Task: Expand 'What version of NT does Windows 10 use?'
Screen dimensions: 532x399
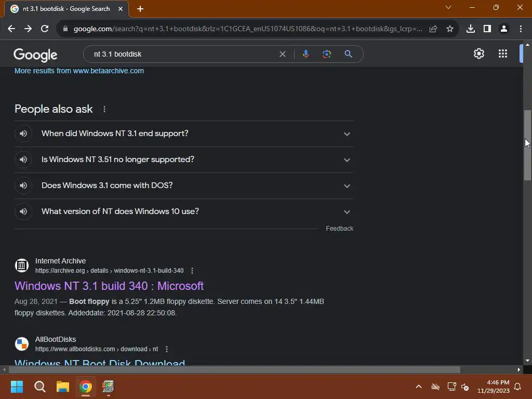Action: 347,212
